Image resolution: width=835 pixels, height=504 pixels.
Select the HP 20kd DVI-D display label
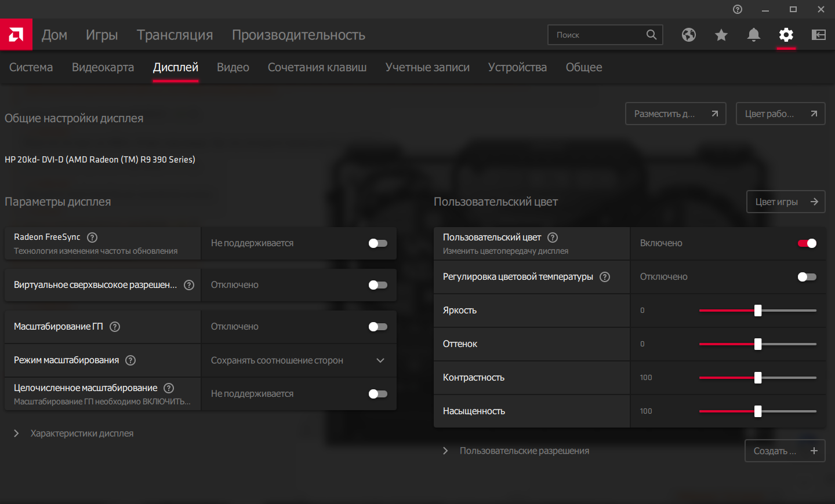click(100, 159)
